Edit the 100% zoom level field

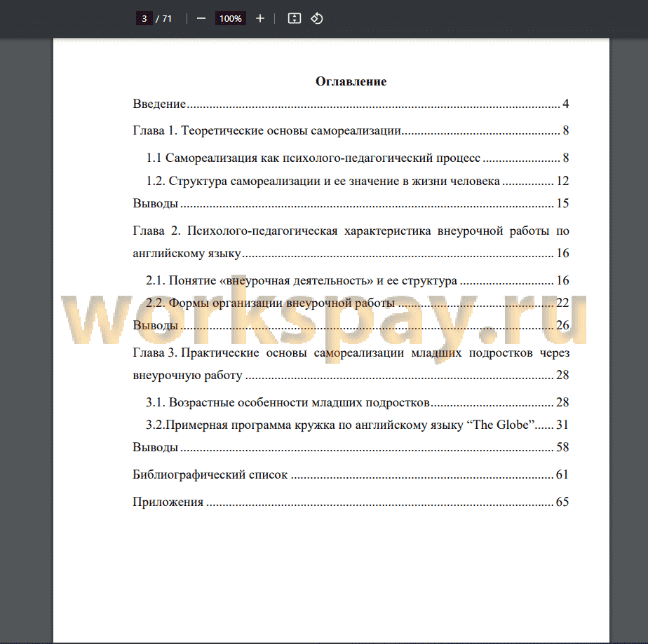[231, 19]
